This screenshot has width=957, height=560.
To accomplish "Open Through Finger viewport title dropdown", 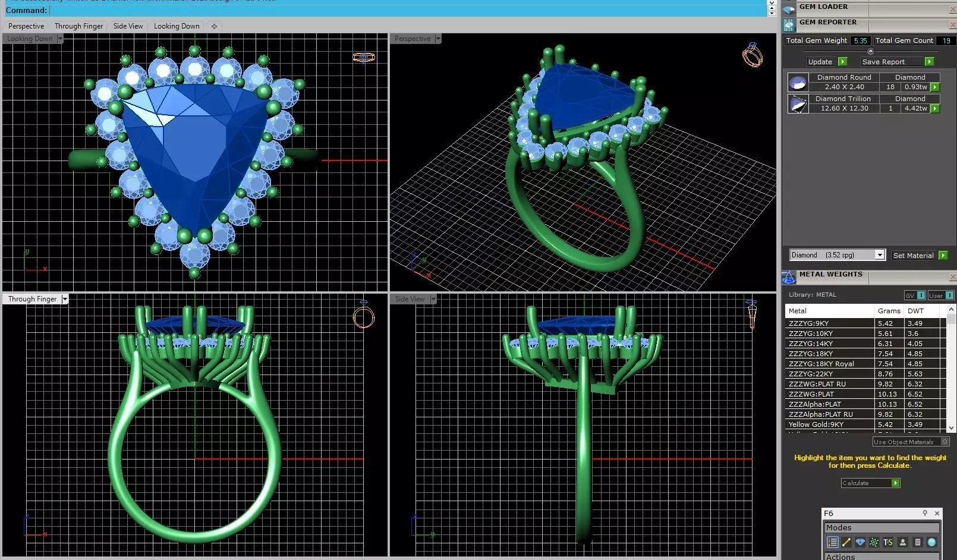I will [65, 299].
